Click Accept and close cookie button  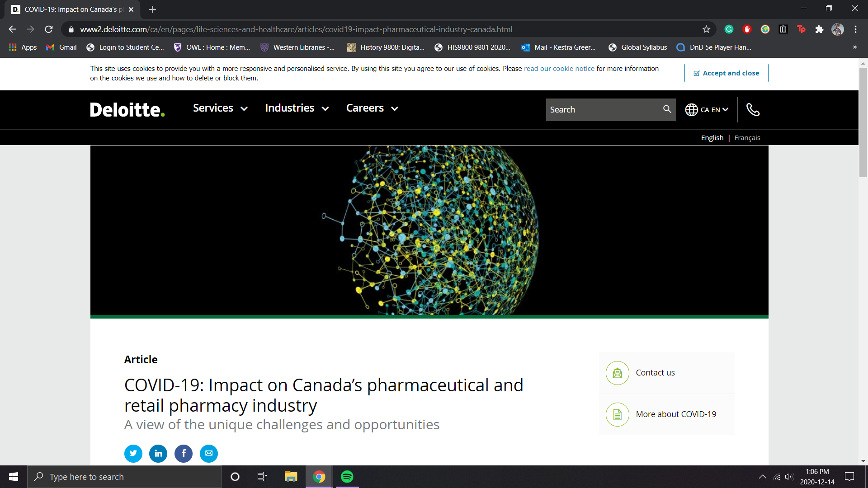point(726,73)
